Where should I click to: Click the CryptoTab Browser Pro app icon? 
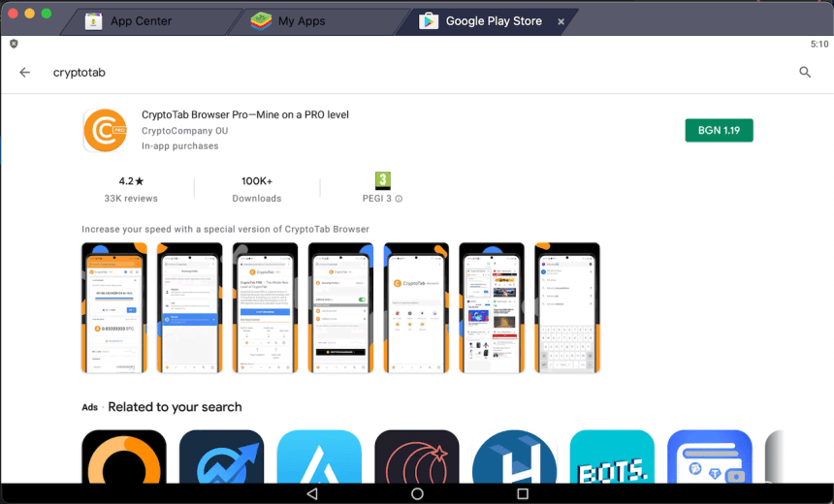point(106,130)
